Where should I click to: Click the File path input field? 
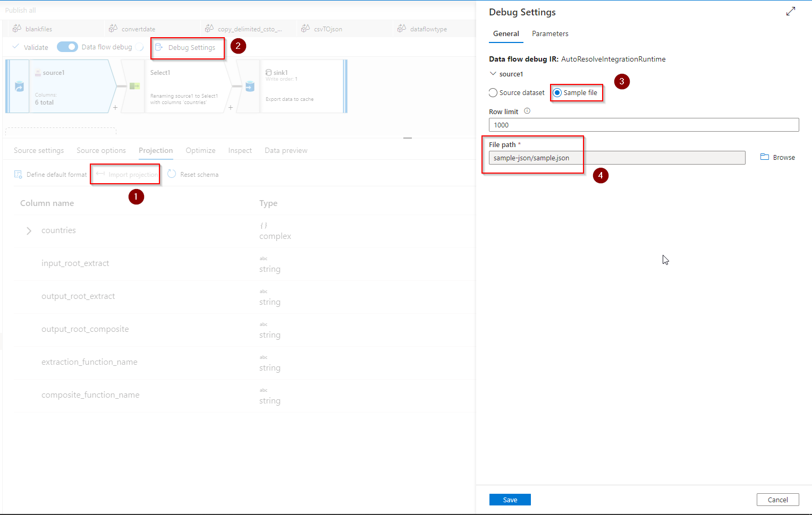point(617,158)
